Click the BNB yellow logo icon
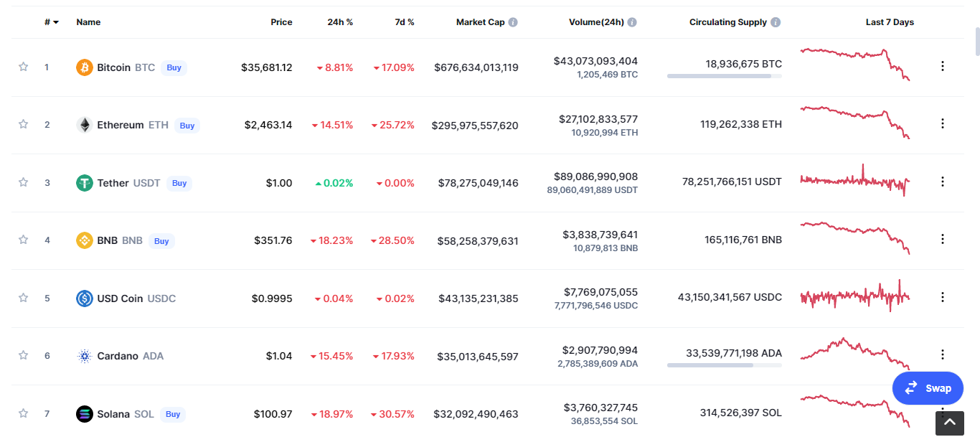980x437 pixels. [85, 240]
